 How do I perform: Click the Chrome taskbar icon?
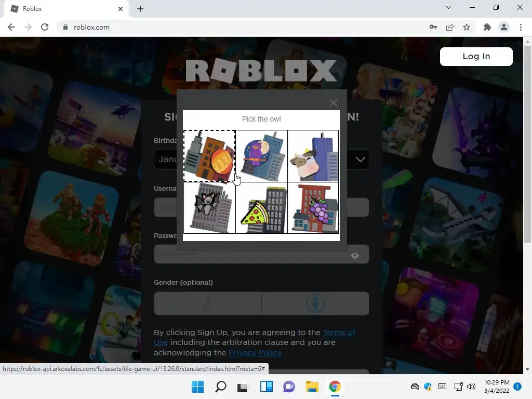pyautogui.click(x=335, y=387)
